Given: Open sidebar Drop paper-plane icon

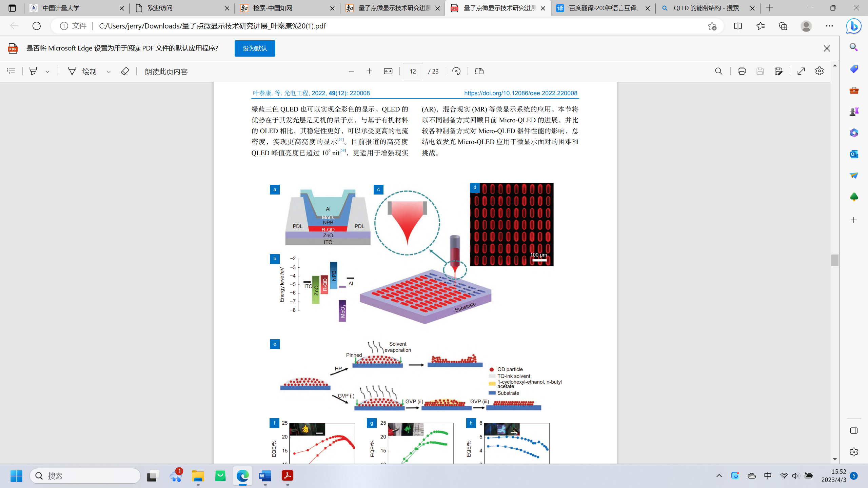Looking at the screenshot, I should 854,176.
